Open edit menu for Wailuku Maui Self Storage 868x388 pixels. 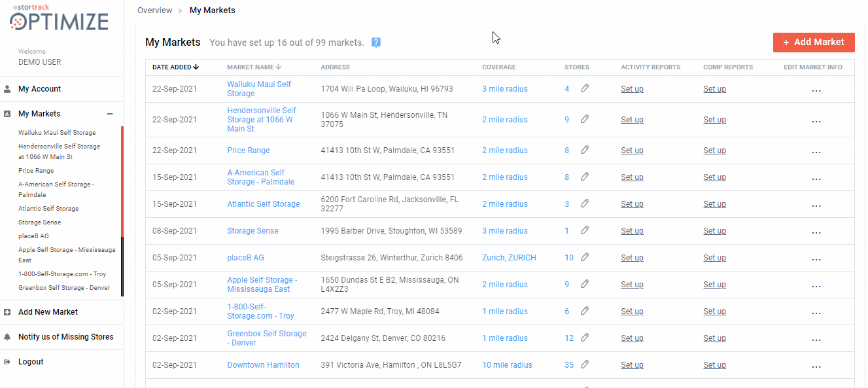click(816, 91)
